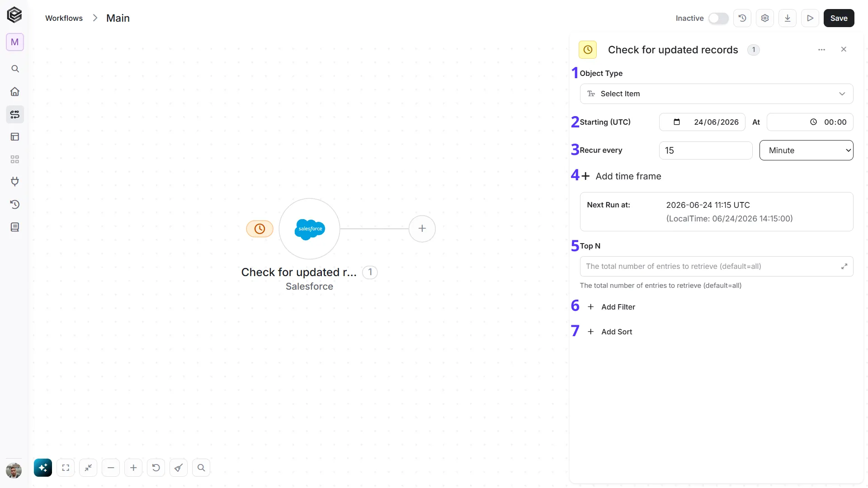Open the M workspace avatar

pos(15,42)
